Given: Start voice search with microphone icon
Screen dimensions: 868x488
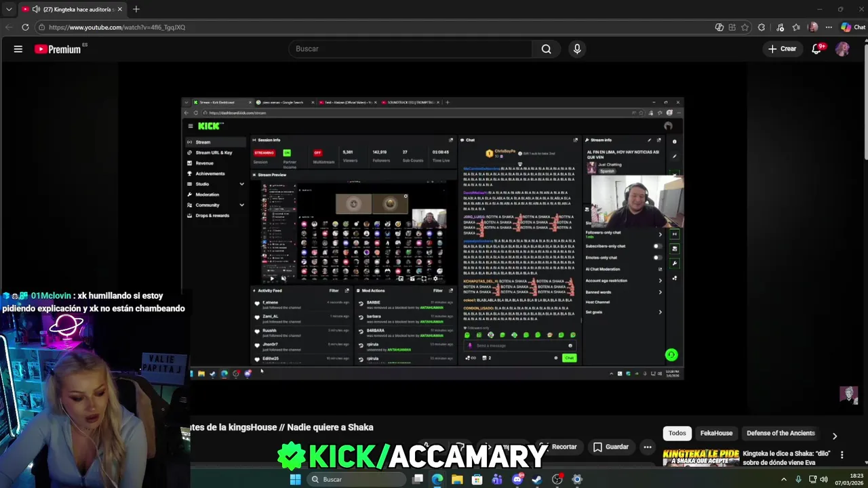Looking at the screenshot, I should pyautogui.click(x=577, y=49).
